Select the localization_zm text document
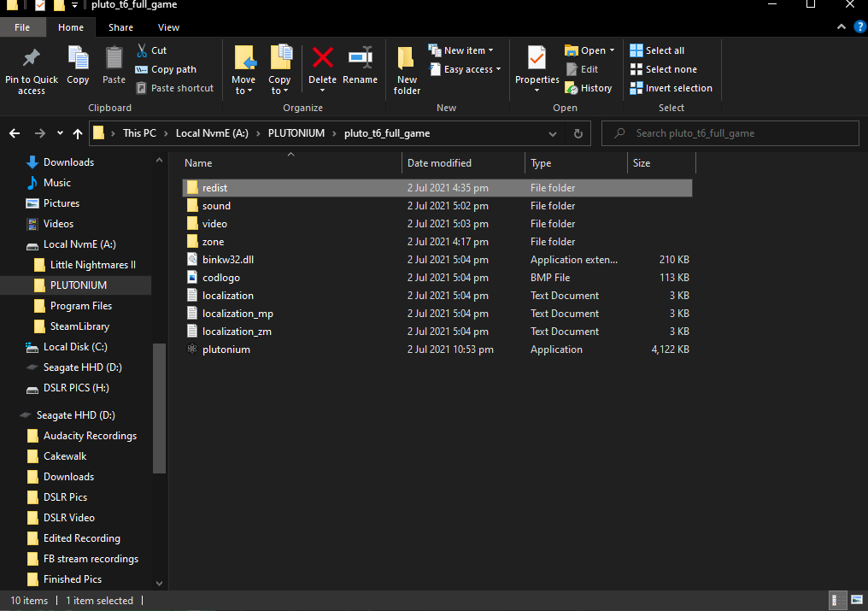868x611 pixels. [437, 332]
